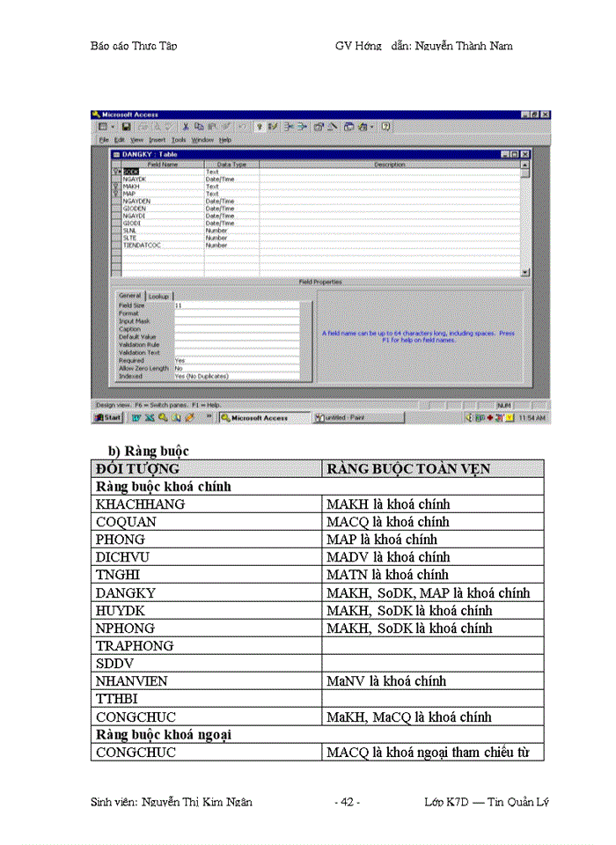
Task: Select the TIENDATCOC field name
Action: (x=142, y=246)
